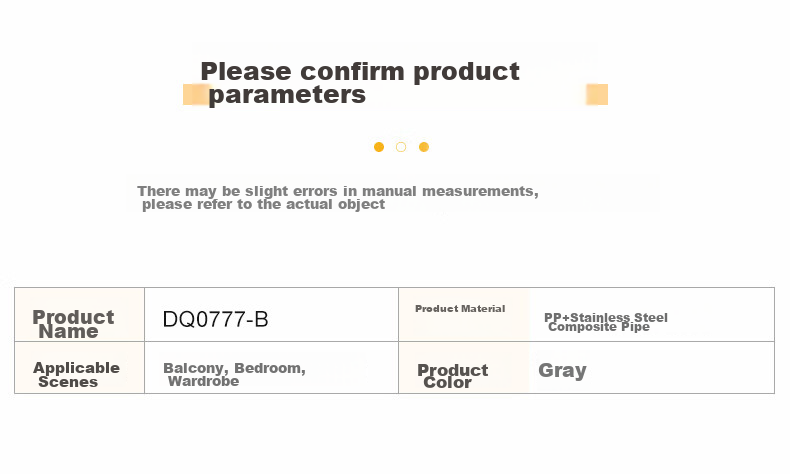Click the word 'Wardrobe' in scenes cell
Viewport: 790px width, 474px height.
coord(204,381)
